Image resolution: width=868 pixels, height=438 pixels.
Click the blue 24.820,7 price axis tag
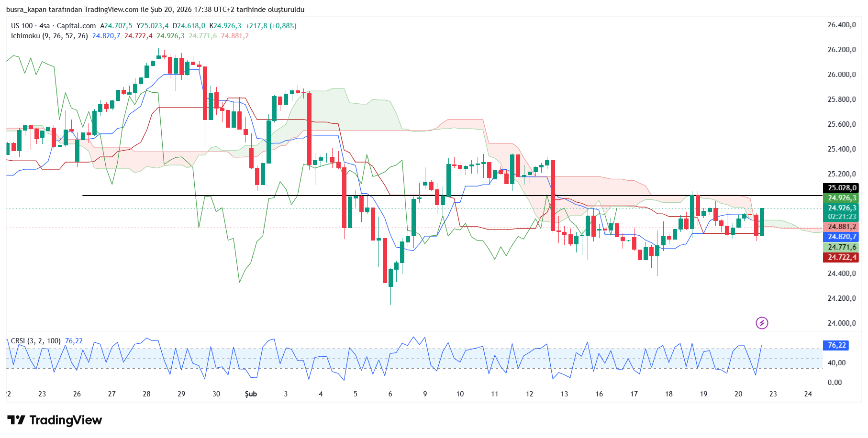click(x=841, y=237)
